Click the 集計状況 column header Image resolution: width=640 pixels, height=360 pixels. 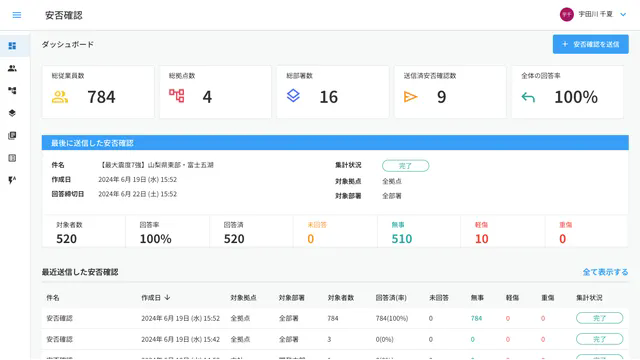589,298
